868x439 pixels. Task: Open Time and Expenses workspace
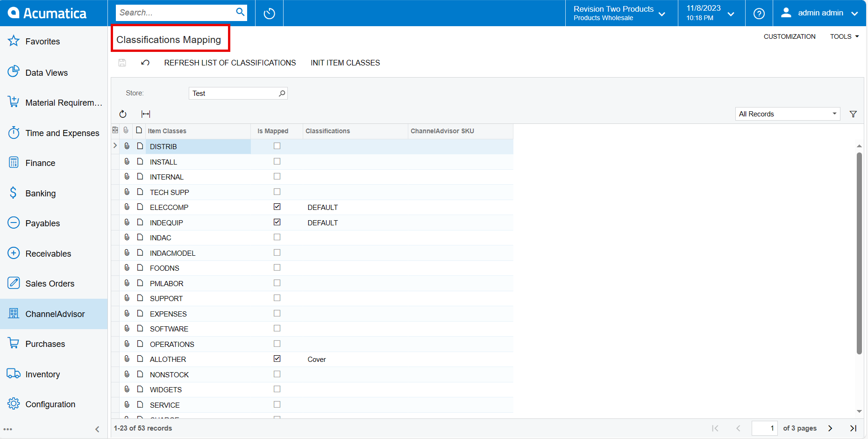pos(54,133)
